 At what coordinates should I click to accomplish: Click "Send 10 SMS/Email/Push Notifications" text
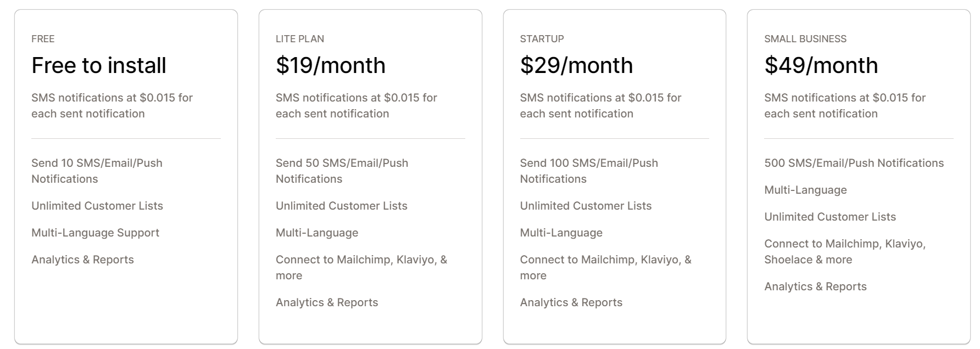[x=97, y=171]
